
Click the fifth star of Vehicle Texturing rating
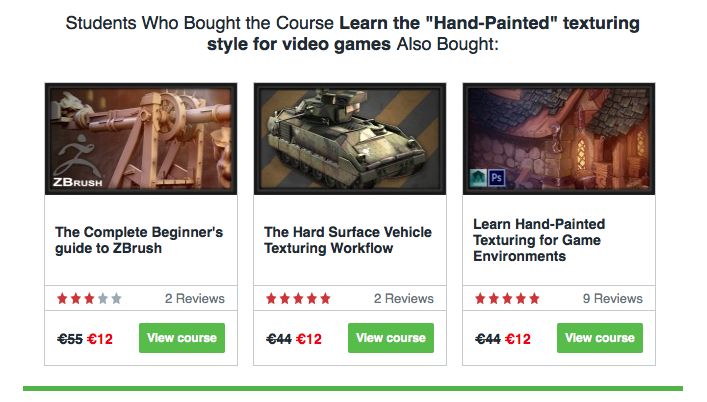pos(326,298)
